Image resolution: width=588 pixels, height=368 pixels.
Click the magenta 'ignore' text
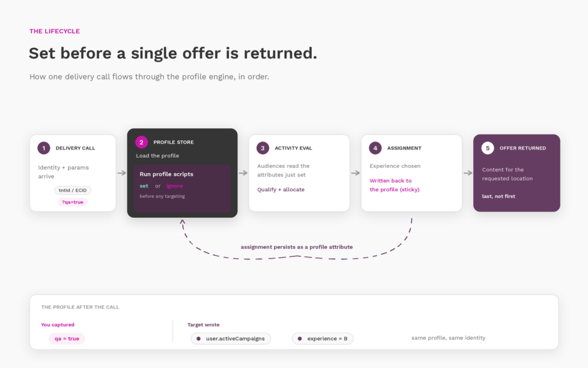click(x=175, y=186)
